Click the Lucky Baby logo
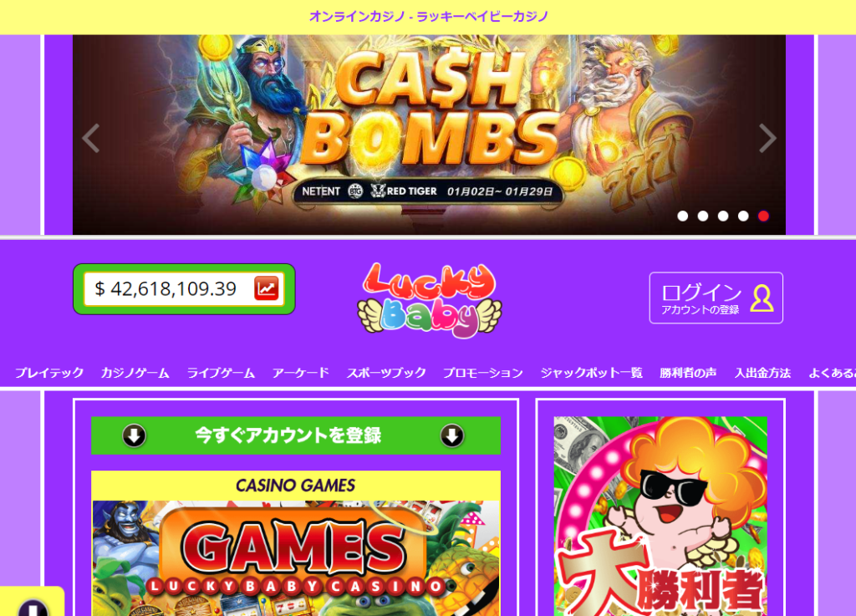The height and width of the screenshot is (616, 856). tap(429, 300)
